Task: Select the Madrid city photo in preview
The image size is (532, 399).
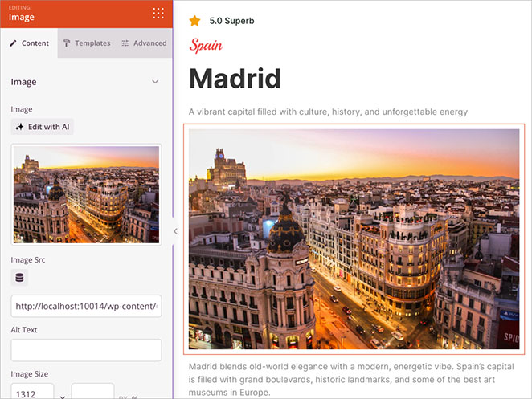Action: [354, 238]
